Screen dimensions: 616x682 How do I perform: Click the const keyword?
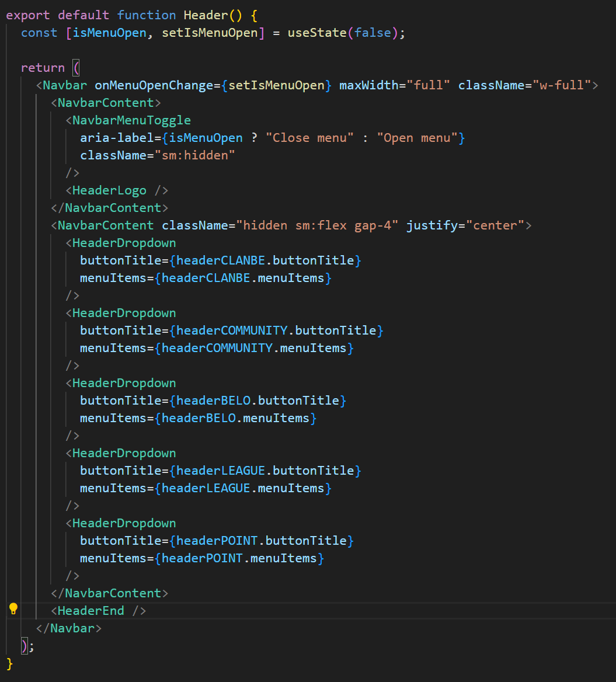tap(39, 33)
